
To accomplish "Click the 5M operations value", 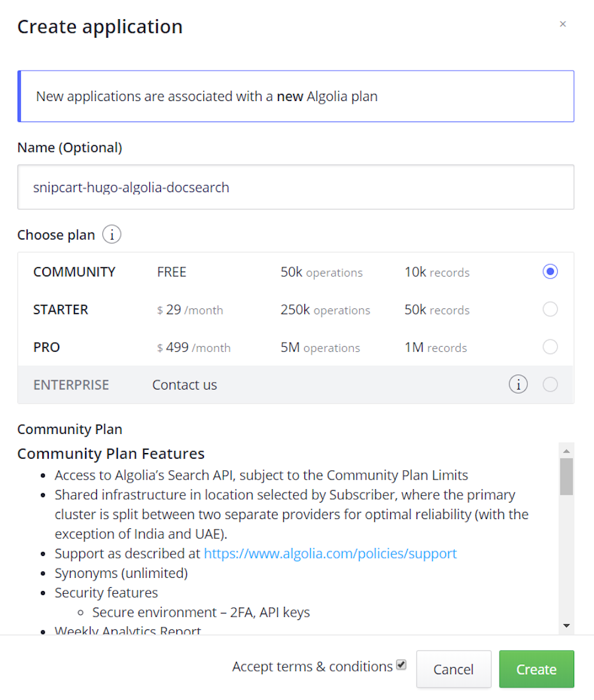I will pos(320,347).
